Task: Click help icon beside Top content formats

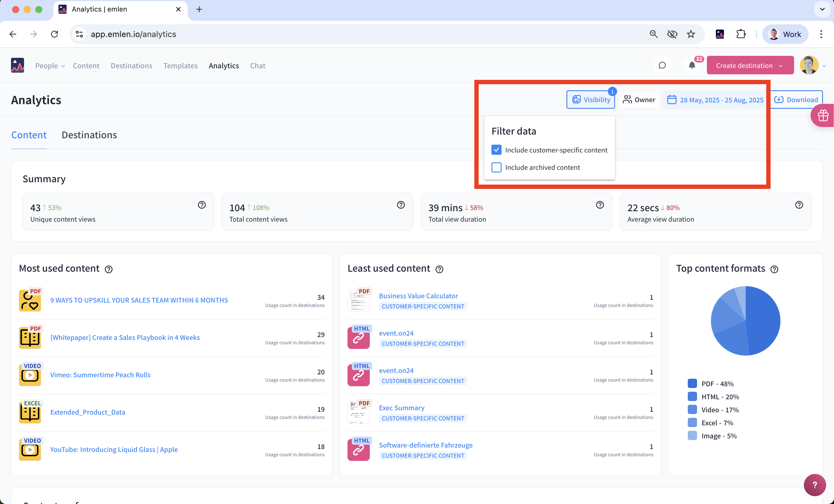Action: coord(774,269)
